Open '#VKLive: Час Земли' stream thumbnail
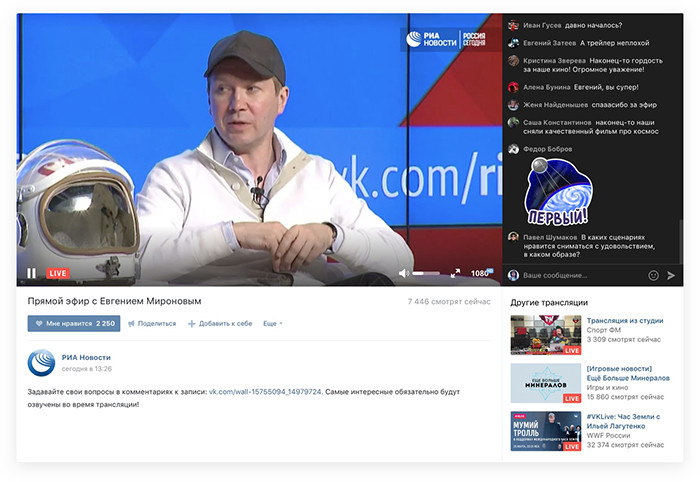This screenshot has height=482, width=700. (546, 431)
